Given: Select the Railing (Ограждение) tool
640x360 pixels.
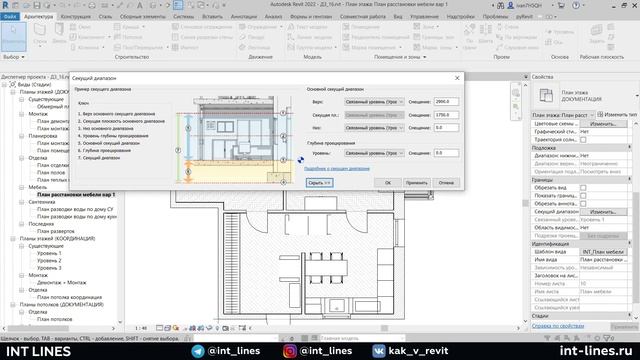Looking at the screenshot, I should click(260, 27).
